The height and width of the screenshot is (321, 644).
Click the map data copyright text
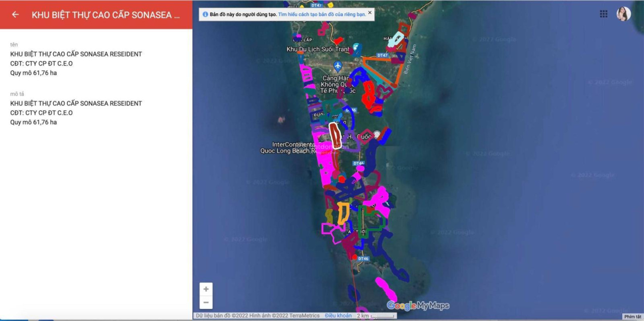click(x=258, y=316)
